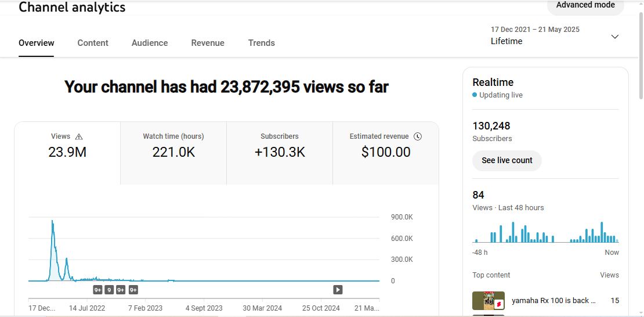Go to the Revenue tab
Screen dimensions: 644x317
[x=208, y=43]
